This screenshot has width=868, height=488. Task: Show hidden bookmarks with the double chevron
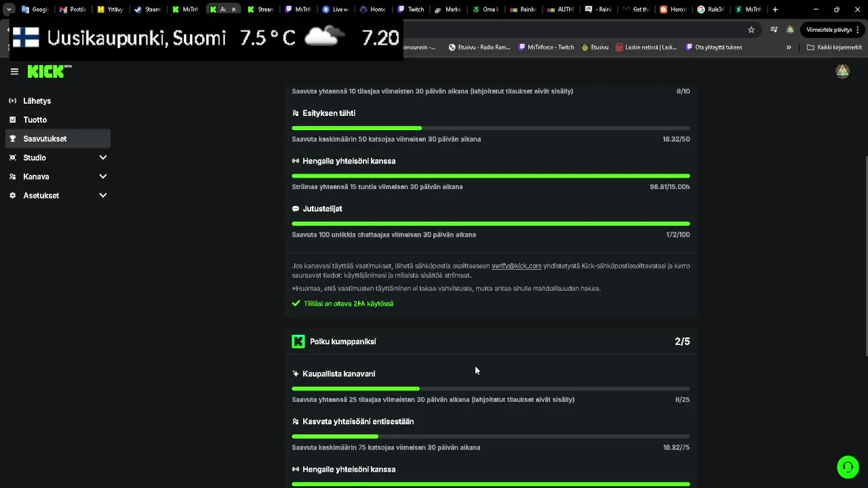tap(789, 47)
